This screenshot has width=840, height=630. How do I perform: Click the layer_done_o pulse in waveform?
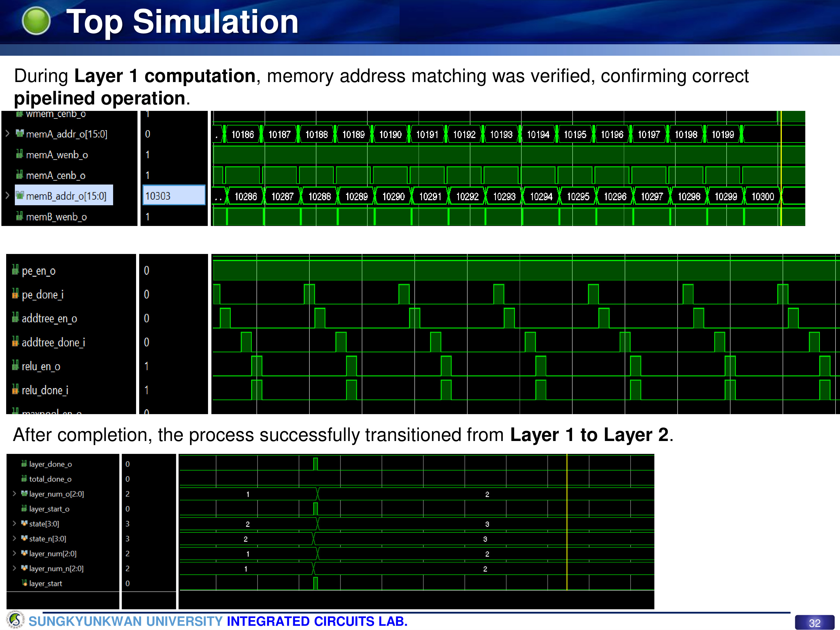[x=315, y=464]
